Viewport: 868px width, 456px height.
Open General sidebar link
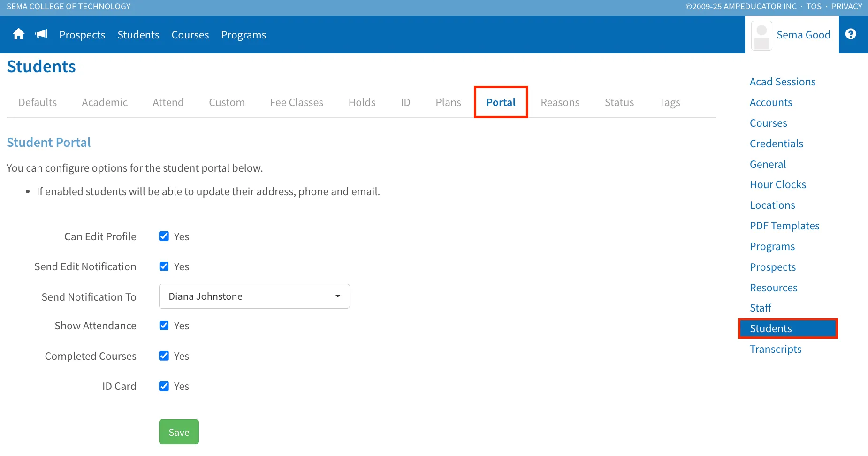click(x=768, y=164)
